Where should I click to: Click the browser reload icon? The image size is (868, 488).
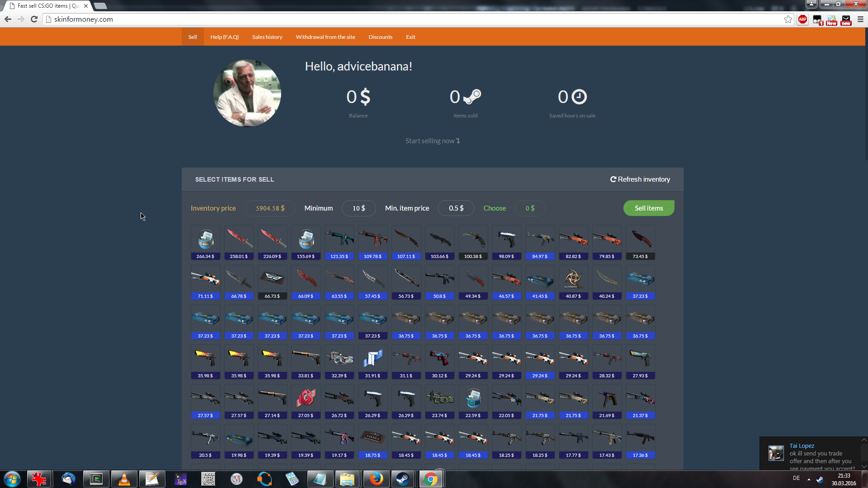click(x=34, y=19)
